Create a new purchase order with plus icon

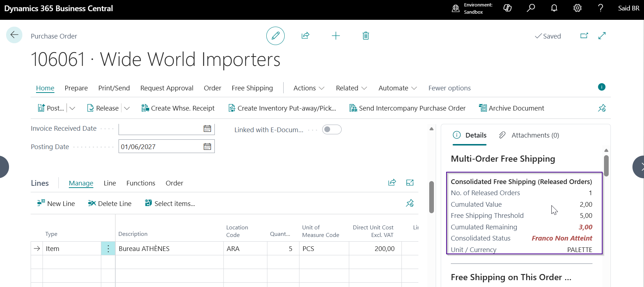(336, 36)
